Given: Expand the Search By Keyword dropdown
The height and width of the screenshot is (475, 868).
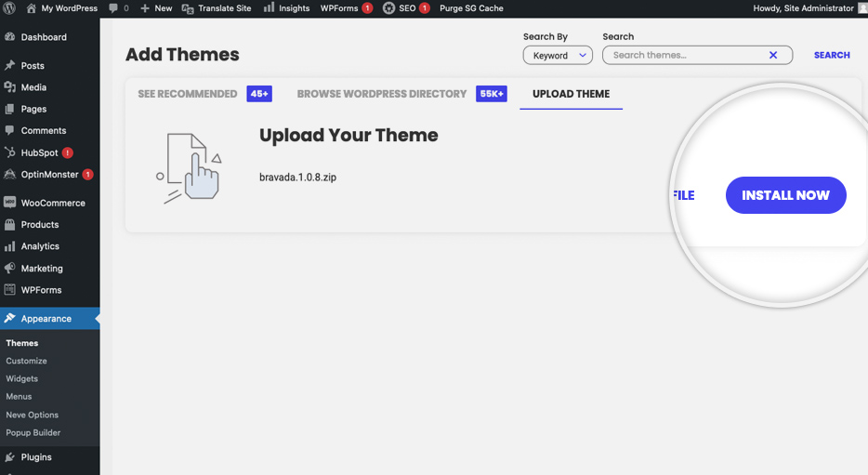Looking at the screenshot, I should [x=558, y=56].
